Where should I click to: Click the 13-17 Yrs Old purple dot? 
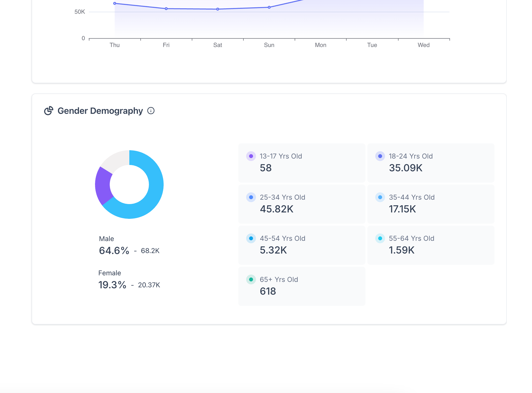251,156
